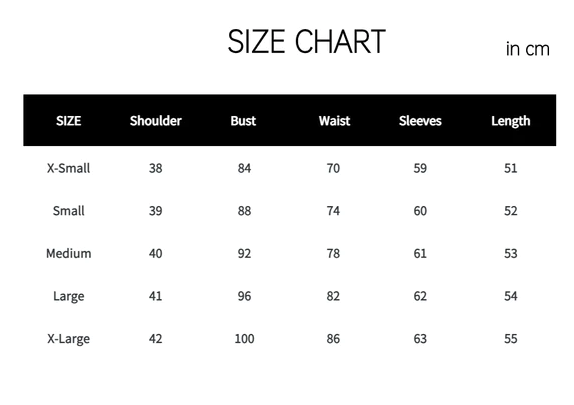Select the Length column header
The image size is (574, 405).
coord(511,121)
